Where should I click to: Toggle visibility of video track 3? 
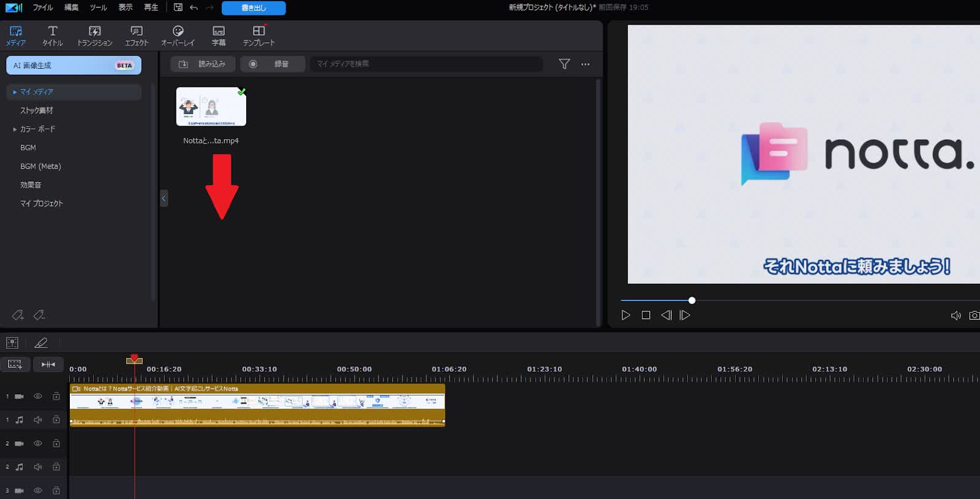pos(38,490)
